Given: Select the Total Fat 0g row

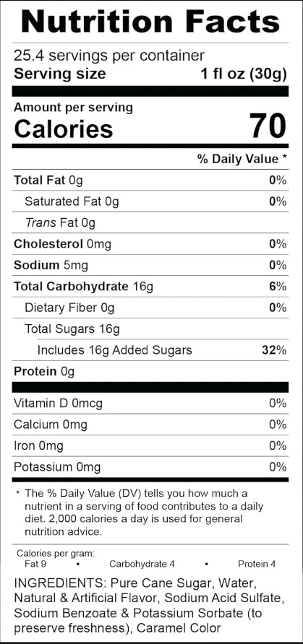Looking at the screenshot, I should coord(150,180).
